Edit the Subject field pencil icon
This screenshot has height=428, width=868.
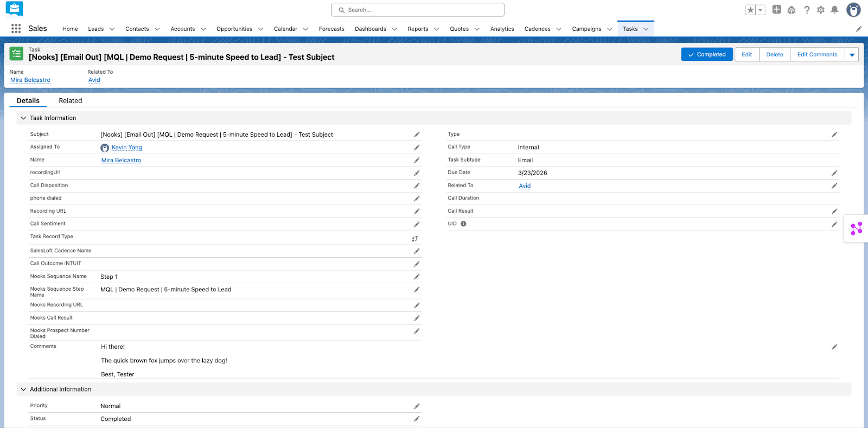(417, 135)
